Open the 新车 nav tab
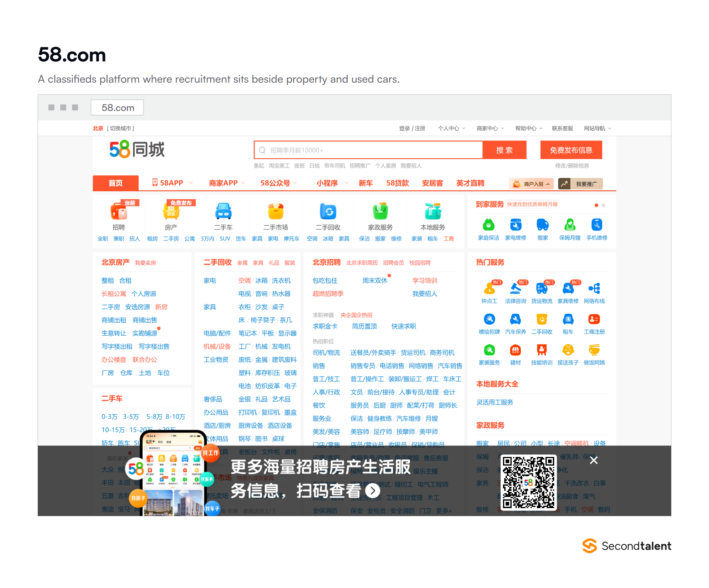 366,183
